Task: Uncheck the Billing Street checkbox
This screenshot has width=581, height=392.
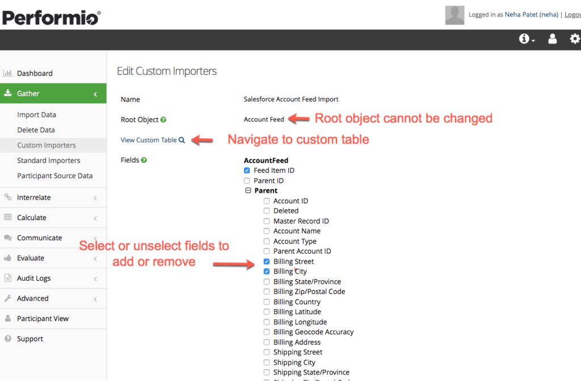Action: pos(267,262)
